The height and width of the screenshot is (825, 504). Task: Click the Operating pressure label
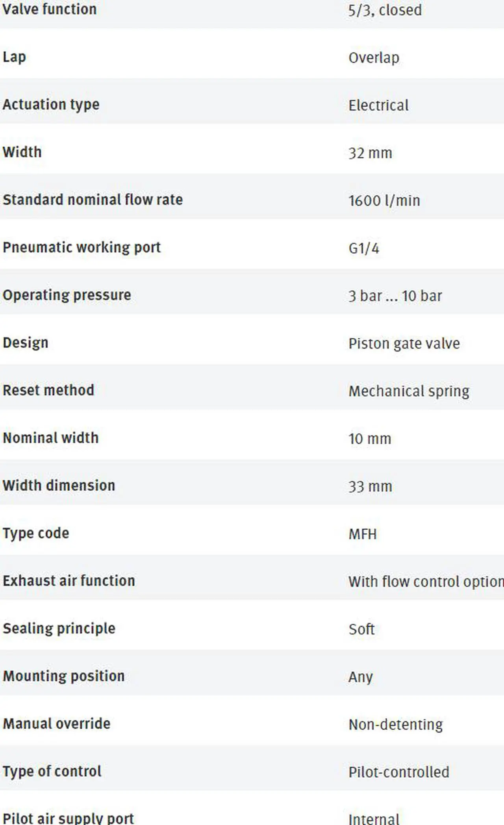67,295
